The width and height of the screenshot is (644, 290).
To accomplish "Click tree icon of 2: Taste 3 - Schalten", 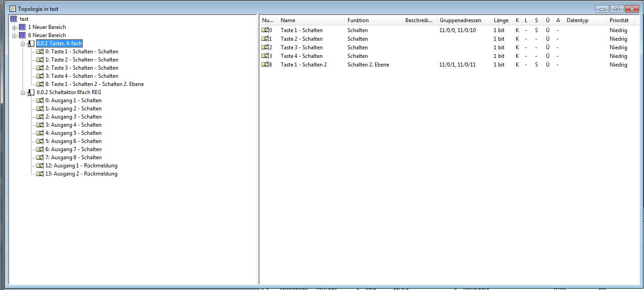I will pos(40,68).
